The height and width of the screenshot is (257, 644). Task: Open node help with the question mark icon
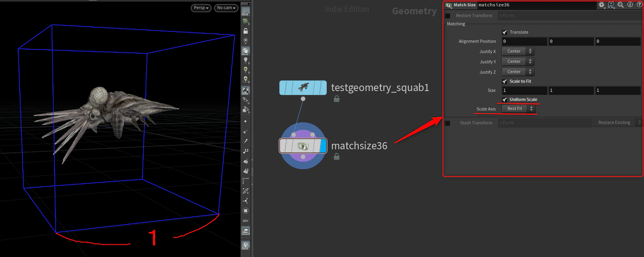[x=639, y=5]
